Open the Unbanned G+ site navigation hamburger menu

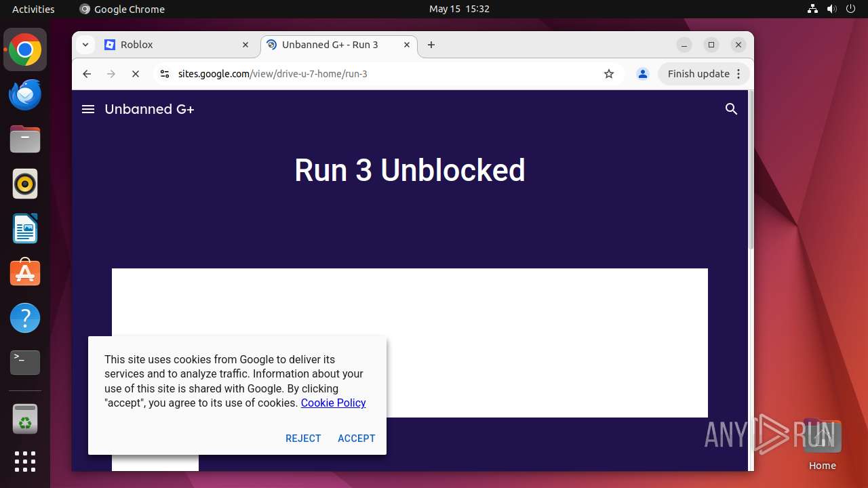tap(88, 109)
